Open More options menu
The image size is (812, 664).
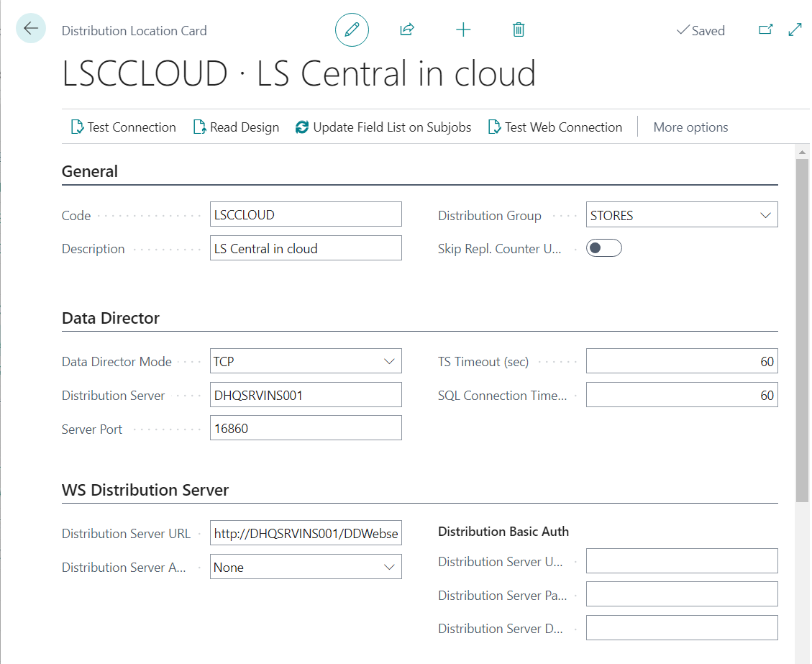(690, 127)
